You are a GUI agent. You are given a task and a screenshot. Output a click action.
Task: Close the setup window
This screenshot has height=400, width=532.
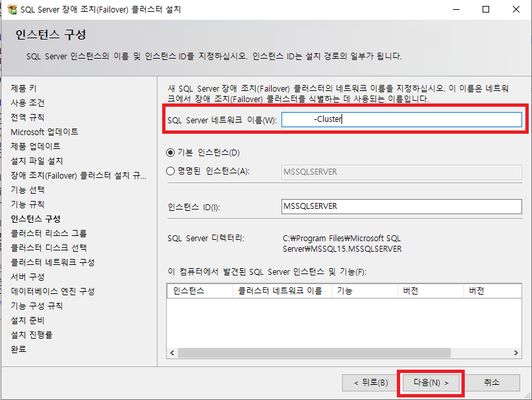(516, 9)
